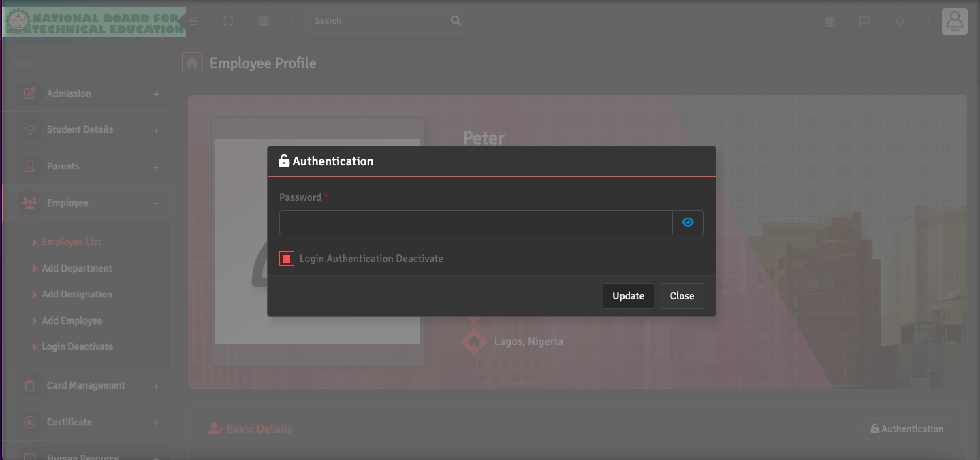Image resolution: width=980 pixels, height=460 pixels.
Task: Open the messages flag icon
Action: [864, 21]
